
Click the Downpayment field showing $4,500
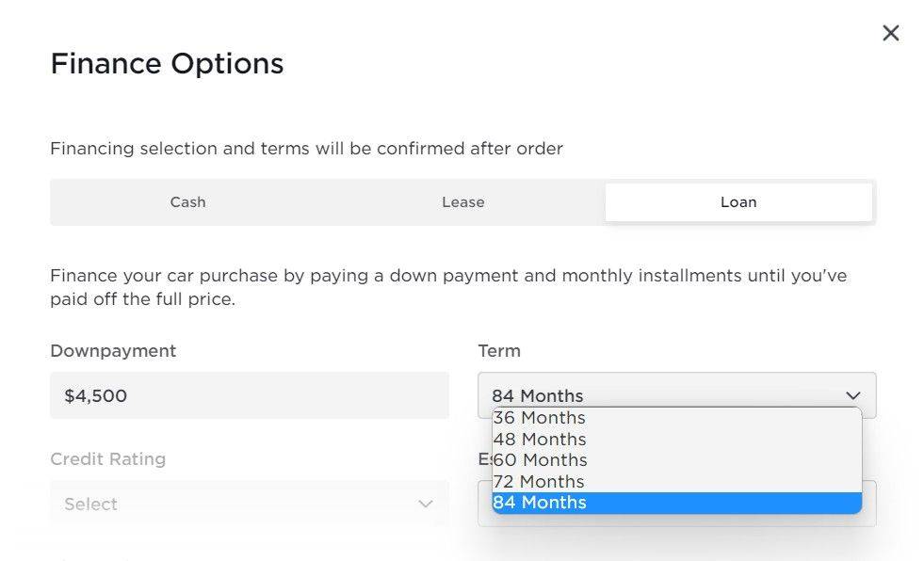[x=249, y=395]
